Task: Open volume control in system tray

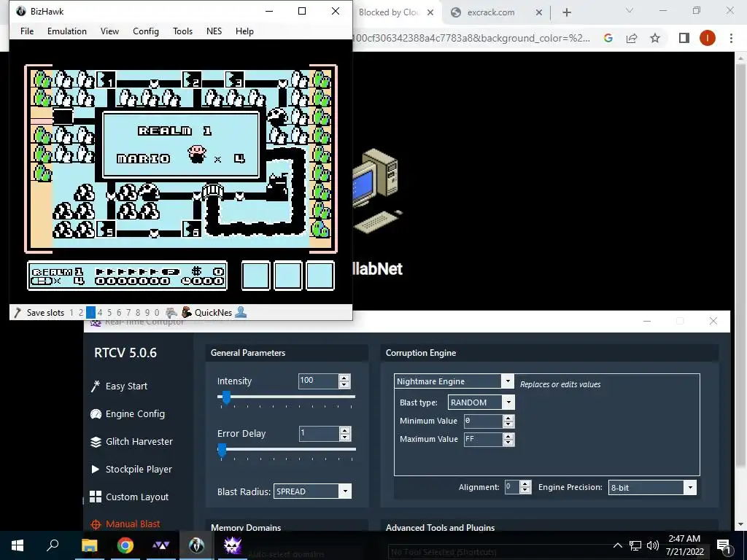Action: [653, 545]
